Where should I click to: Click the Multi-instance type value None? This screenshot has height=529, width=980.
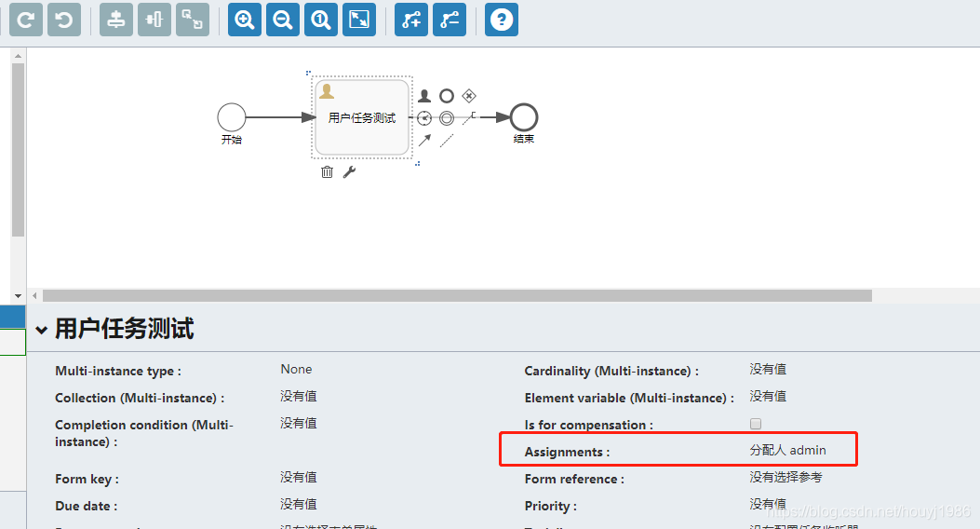click(296, 369)
